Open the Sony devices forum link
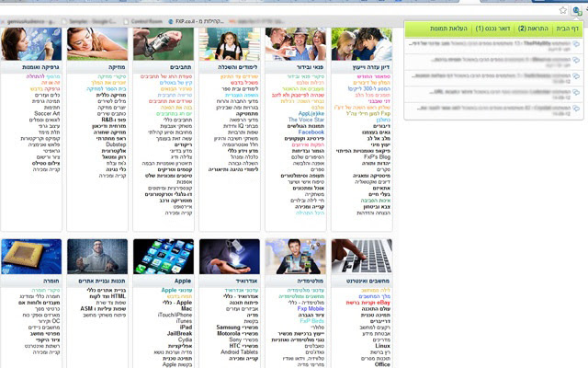 pyautogui.click(x=243, y=339)
